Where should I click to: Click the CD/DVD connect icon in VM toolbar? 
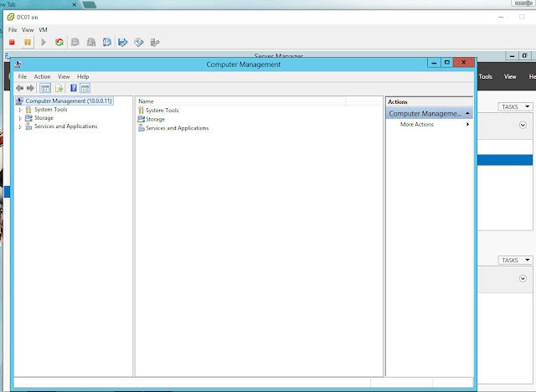[139, 43]
